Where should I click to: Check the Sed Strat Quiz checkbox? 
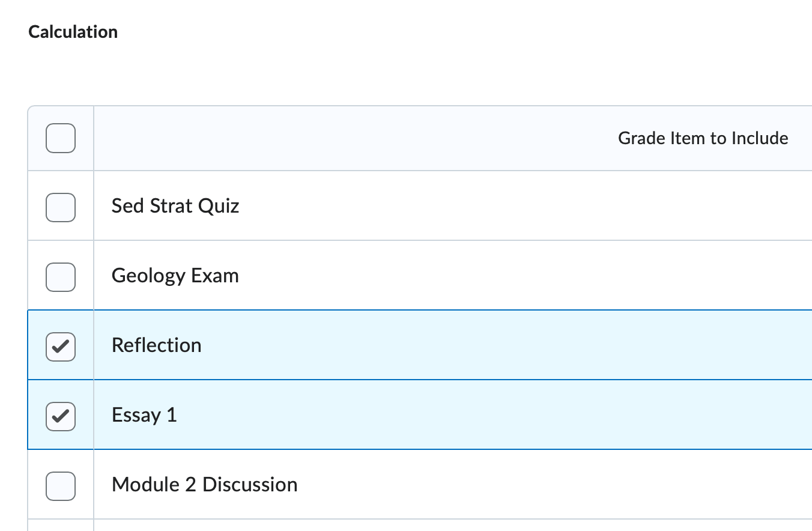(60, 207)
